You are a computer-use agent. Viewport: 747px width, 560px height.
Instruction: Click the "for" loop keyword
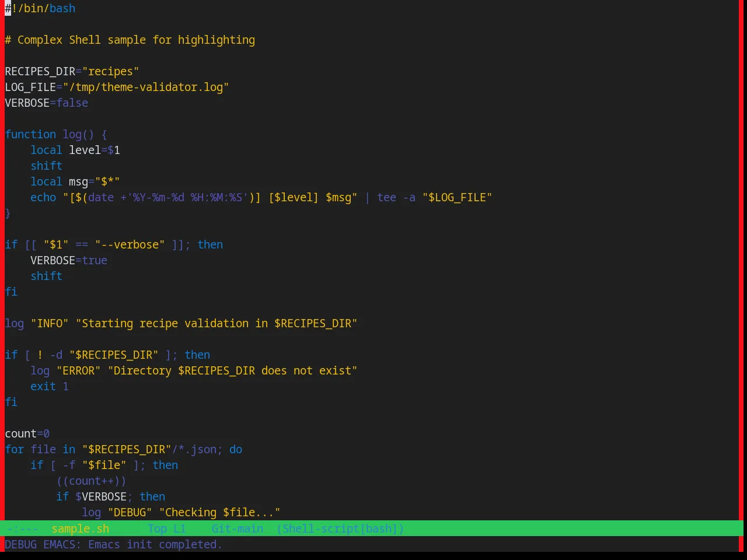pyautogui.click(x=14, y=450)
